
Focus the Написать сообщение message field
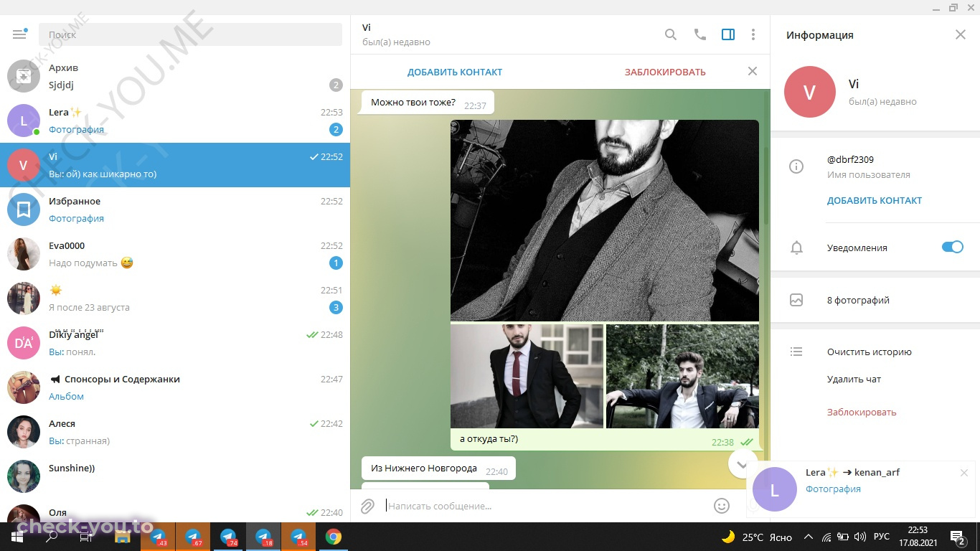pyautogui.click(x=545, y=506)
